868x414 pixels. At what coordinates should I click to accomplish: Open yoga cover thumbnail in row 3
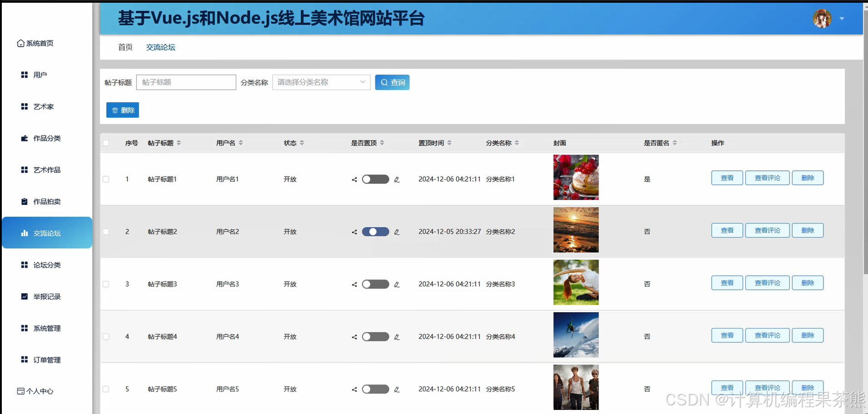click(576, 282)
